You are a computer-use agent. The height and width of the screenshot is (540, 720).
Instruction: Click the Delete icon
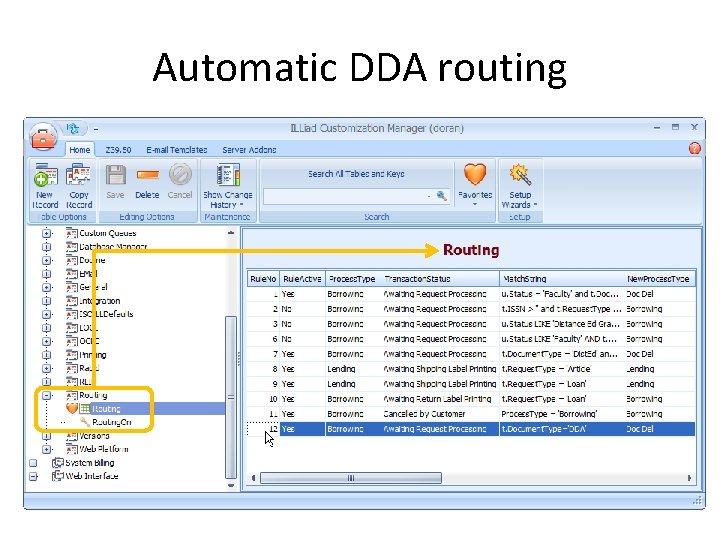coord(147,175)
